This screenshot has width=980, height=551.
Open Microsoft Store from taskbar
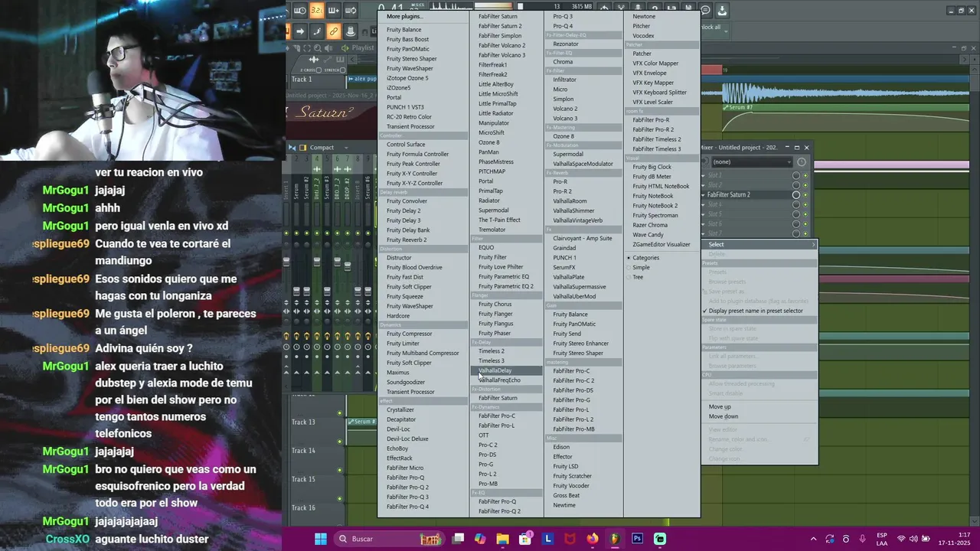click(525, 539)
